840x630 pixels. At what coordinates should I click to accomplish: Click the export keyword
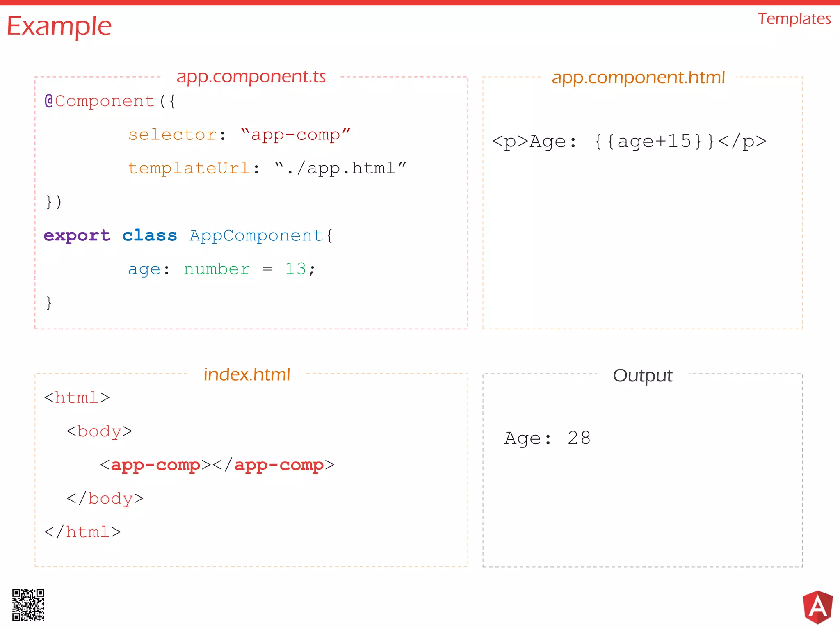(77, 235)
